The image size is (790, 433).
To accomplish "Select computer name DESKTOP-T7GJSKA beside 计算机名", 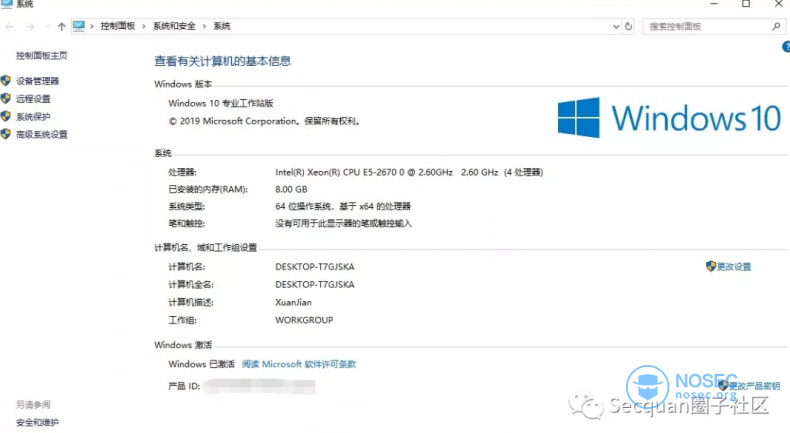I will point(315,267).
